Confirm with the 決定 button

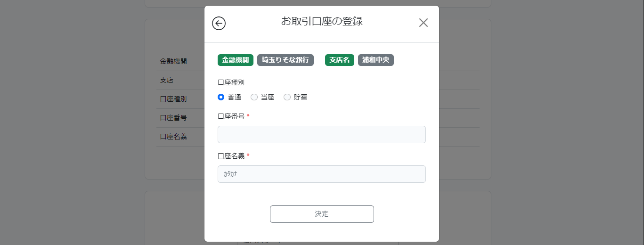click(322, 214)
